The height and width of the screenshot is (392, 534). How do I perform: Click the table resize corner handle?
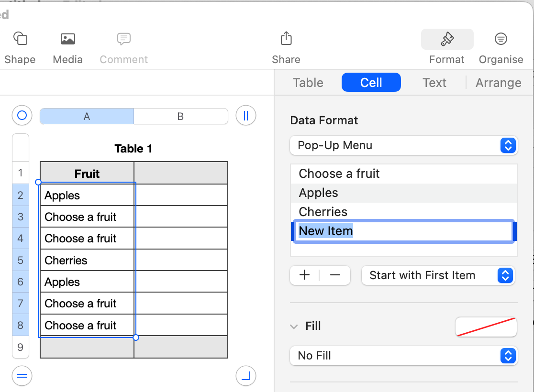pyautogui.click(x=246, y=376)
